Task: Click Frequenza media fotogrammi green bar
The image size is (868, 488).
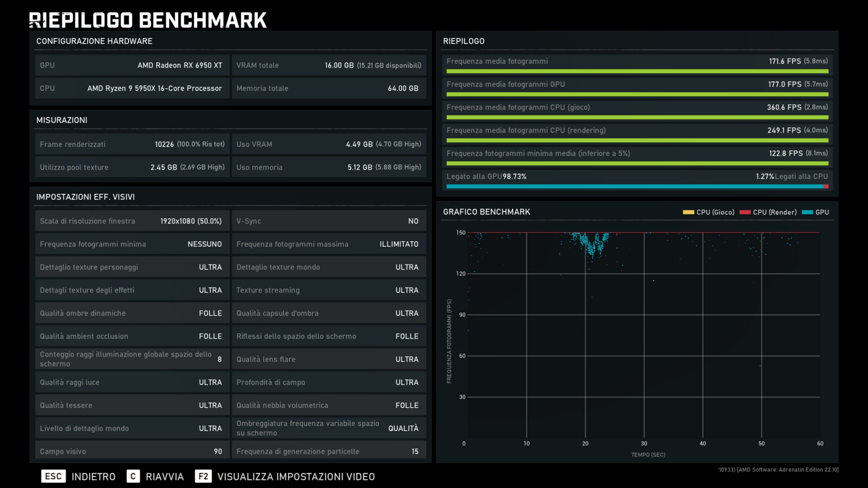Action: tap(637, 71)
